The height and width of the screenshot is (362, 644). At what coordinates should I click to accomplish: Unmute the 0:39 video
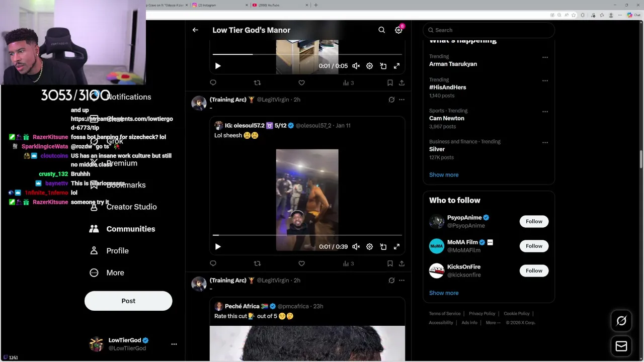click(x=356, y=247)
